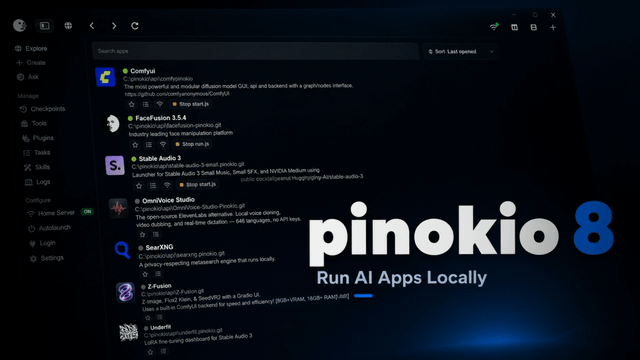
Task: Open the ComfyUI GitHub URL link
Action: (177, 94)
